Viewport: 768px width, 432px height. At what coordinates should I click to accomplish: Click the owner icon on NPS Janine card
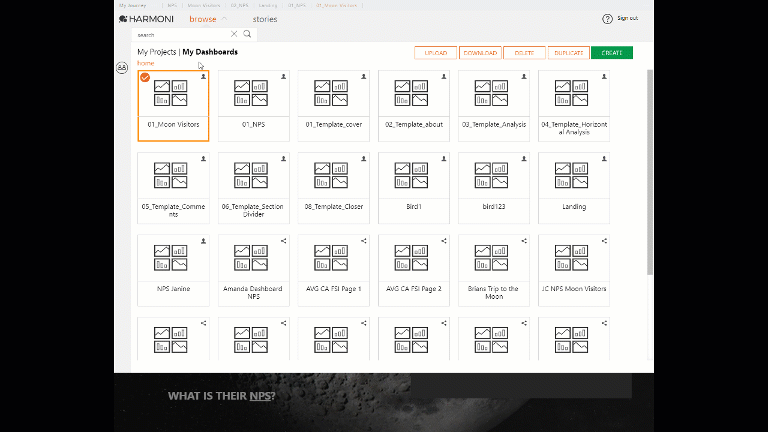coord(203,241)
